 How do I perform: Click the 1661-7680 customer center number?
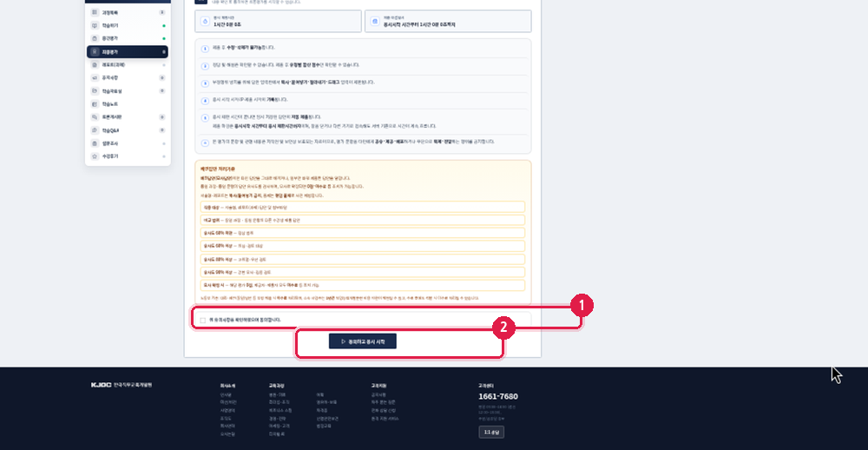[x=498, y=397]
